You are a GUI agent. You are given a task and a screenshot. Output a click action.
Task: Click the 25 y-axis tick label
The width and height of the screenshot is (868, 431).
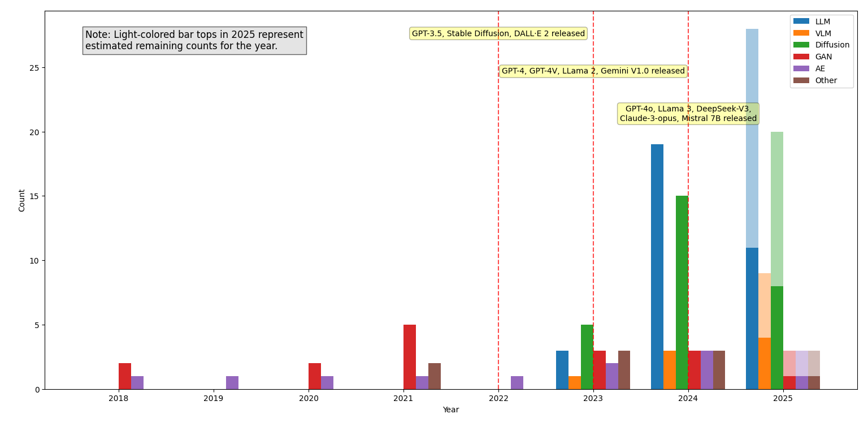coord(35,68)
